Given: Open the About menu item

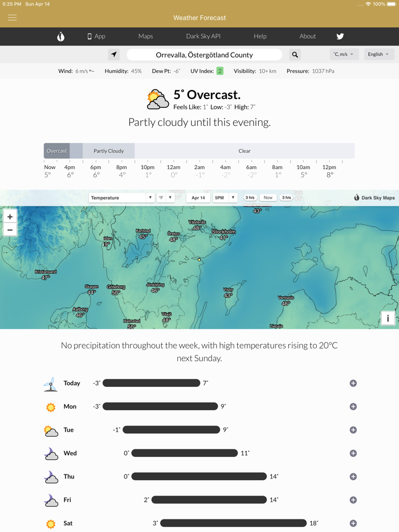Looking at the screenshot, I should (x=308, y=36).
